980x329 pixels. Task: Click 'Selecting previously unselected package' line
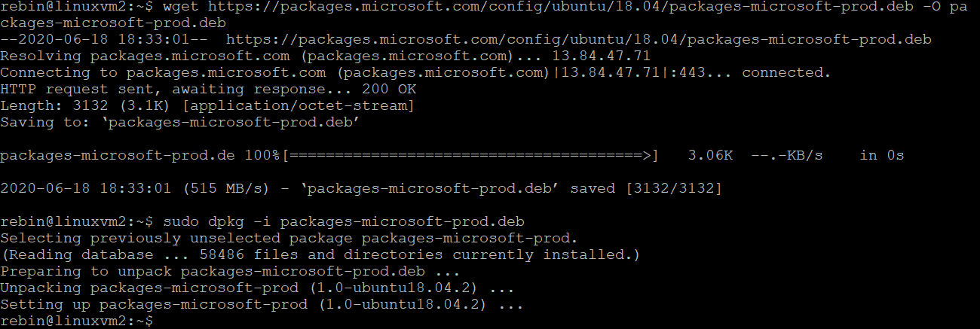(288, 239)
